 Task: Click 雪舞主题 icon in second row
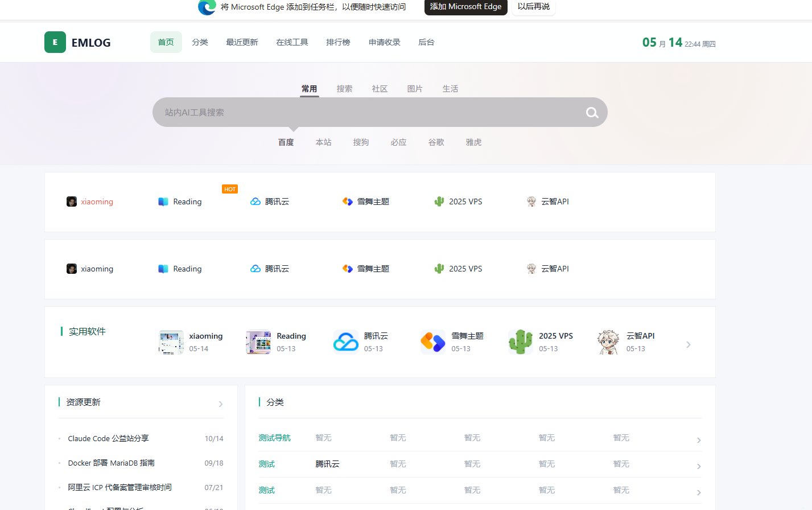click(348, 269)
